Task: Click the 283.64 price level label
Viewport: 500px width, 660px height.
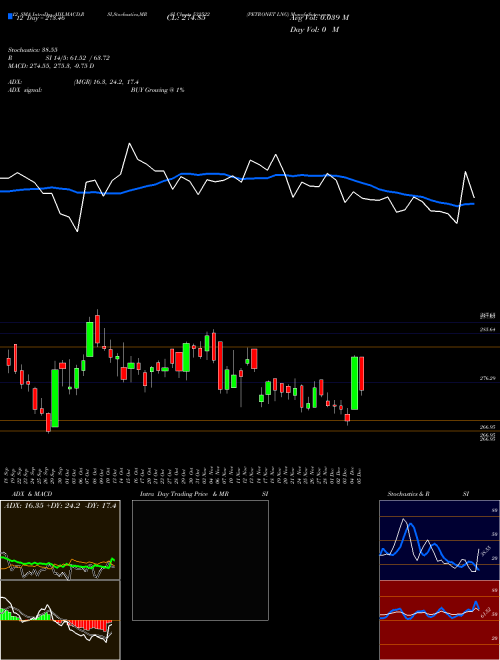Action: point(487,330)
